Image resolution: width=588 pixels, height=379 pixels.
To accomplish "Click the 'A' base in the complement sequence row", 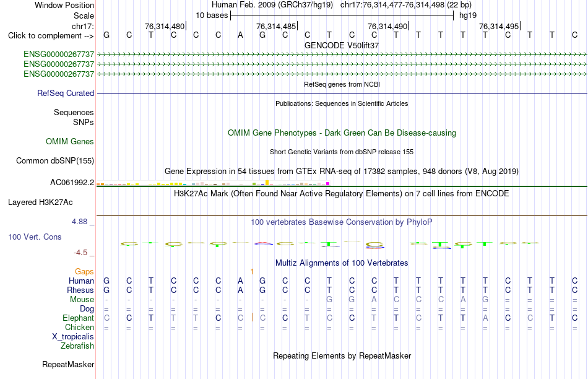I will [240, 35].
